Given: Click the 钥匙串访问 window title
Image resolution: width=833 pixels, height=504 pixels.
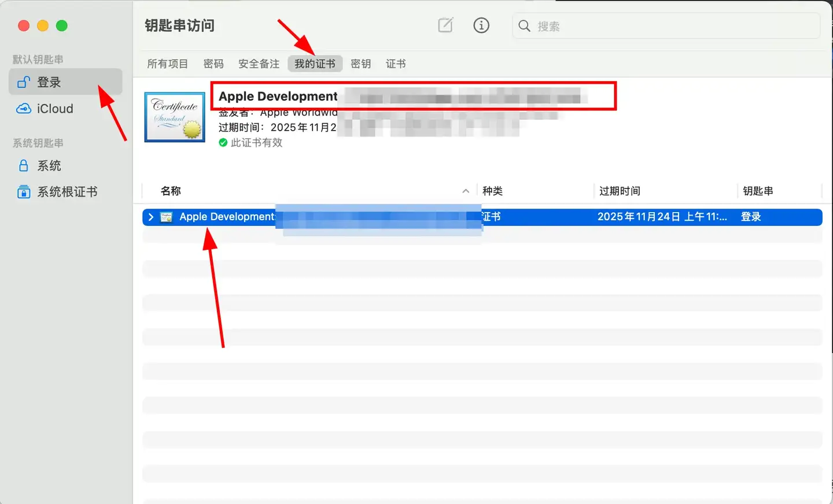Looking at the screenshot, I should coord(179,25).
